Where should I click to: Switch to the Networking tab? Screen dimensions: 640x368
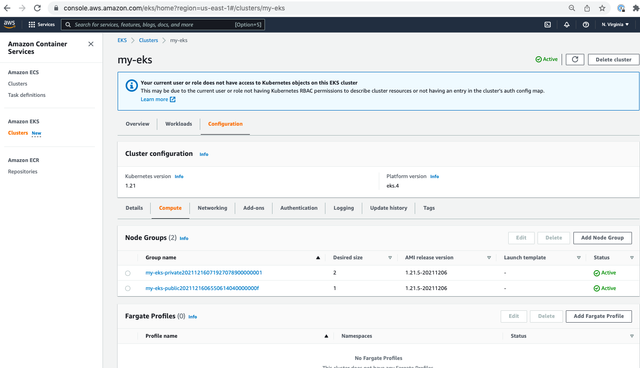[x=212, y=208]
